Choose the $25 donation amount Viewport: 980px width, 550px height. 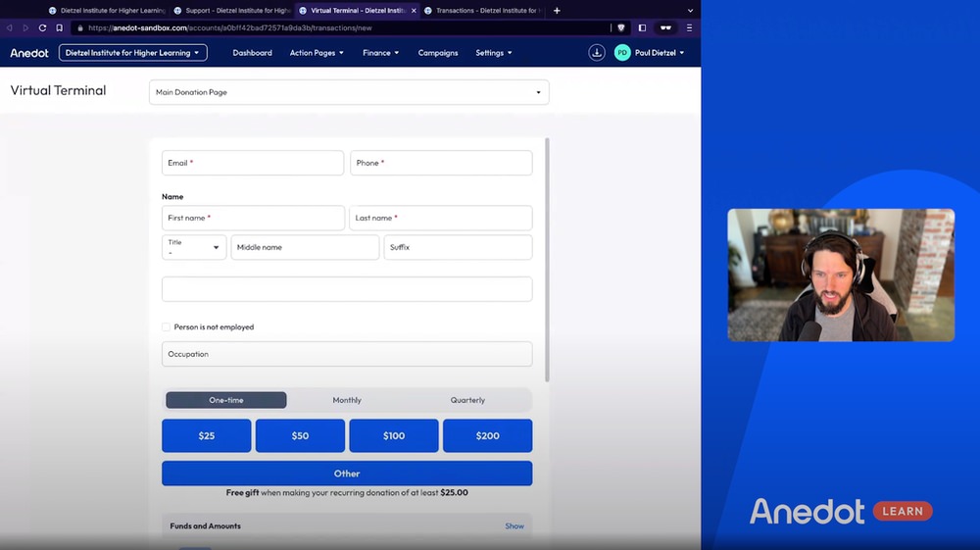click(206, 435)
